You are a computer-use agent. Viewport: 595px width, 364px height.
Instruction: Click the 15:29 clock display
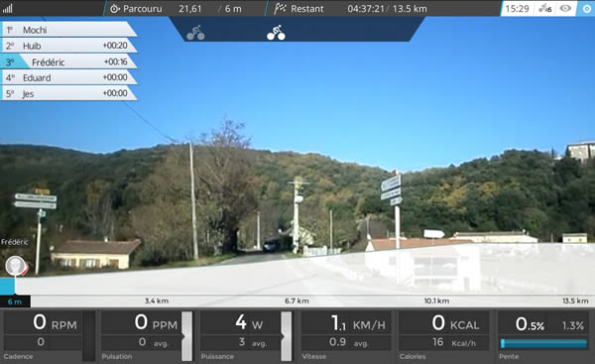pos(518,9)
